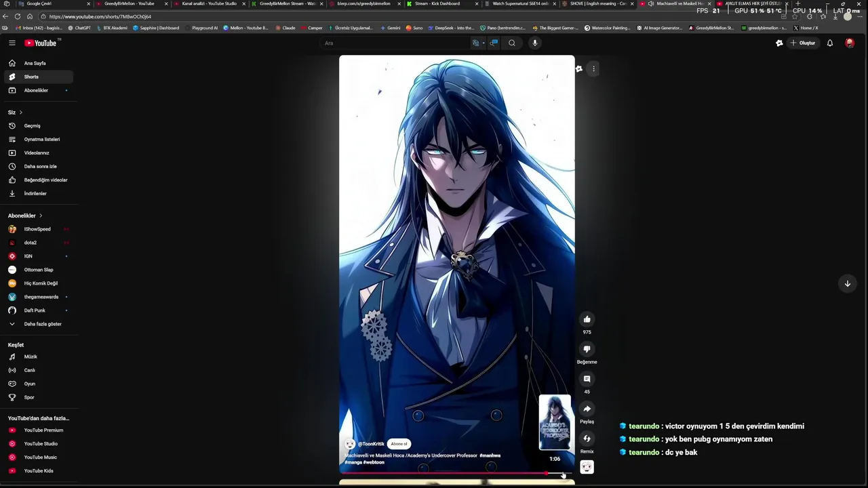
Task: Reload the page in the browser
Action: point(18,16)
